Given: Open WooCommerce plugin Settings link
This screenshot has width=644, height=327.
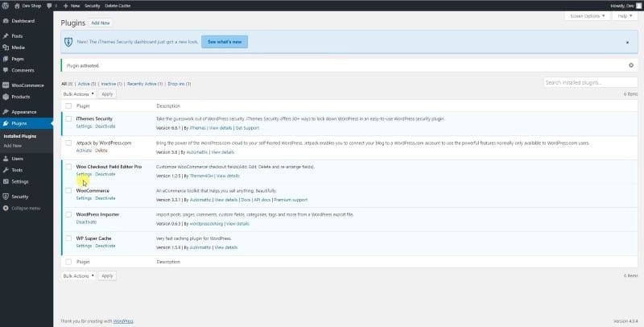Looking at the screenshot, I should (84, 198).
